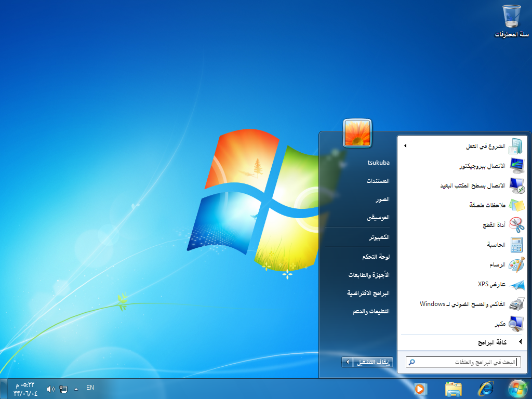
Task: Open Windows Explorer folder on the taskbar
Action: 453,389
